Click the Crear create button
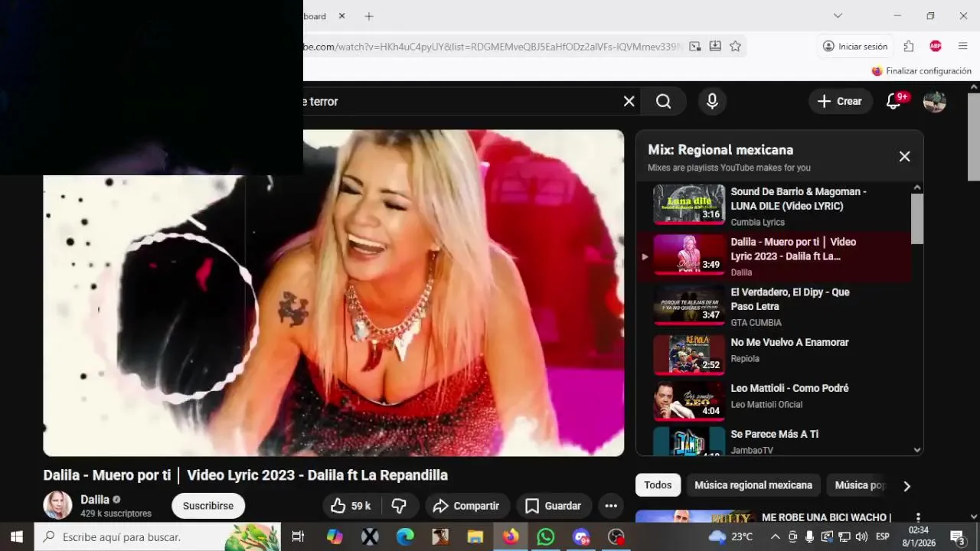Screen dimensions: 980x551 click(x=840, y=101)
